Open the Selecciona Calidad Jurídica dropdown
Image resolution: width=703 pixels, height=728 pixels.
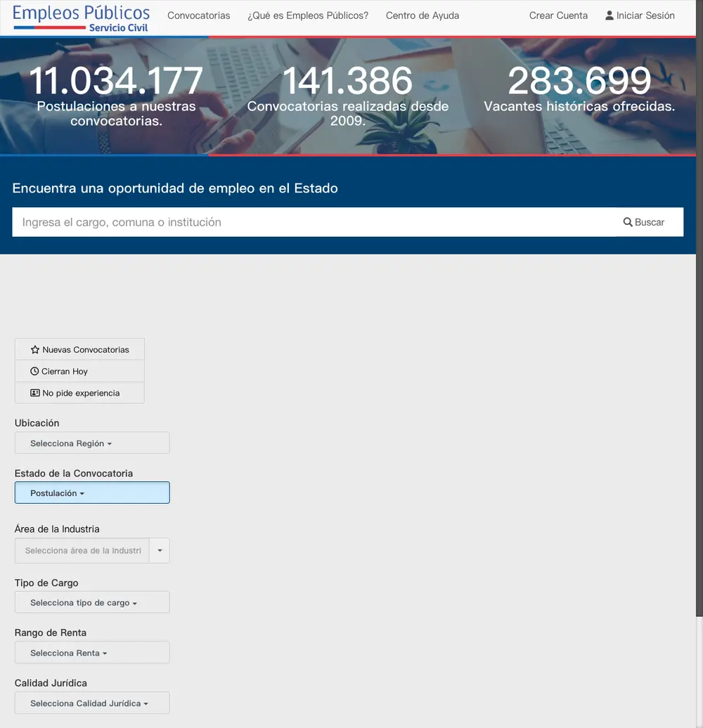click(92, 703)
